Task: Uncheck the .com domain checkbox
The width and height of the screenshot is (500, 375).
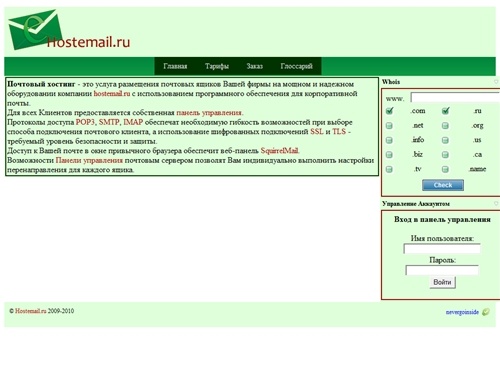Action: coord(389,111)
